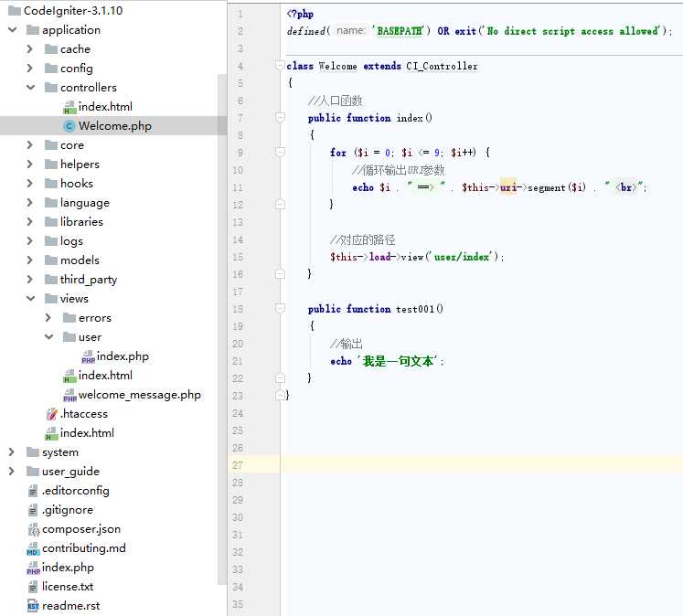Click the fold end marker at line 16
683x616 pixels.
280,274
